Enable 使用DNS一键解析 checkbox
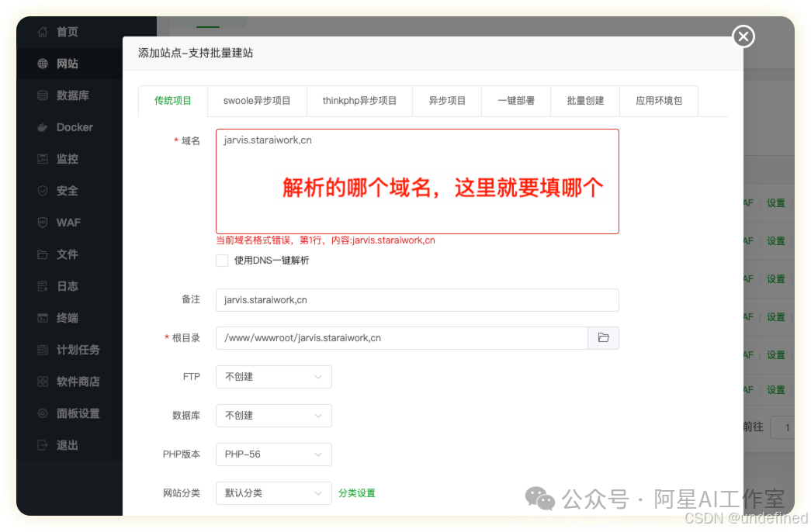Viewport: 811px width, 532px height. coord(222,260)
